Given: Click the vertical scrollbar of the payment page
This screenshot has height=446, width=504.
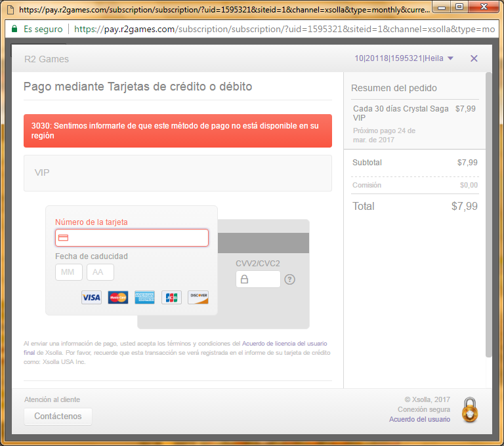Looking at the screenshot, I should (x=488, y=216).
